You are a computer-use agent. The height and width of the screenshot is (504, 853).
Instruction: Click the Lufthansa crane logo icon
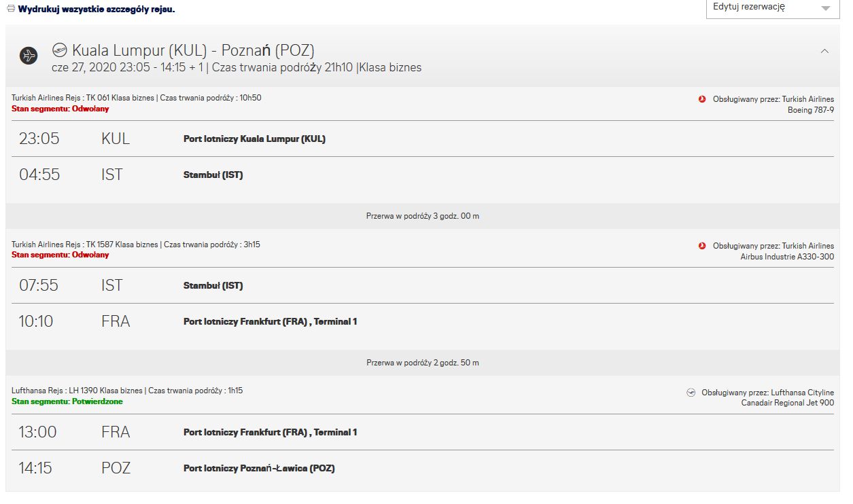[691, 393]
